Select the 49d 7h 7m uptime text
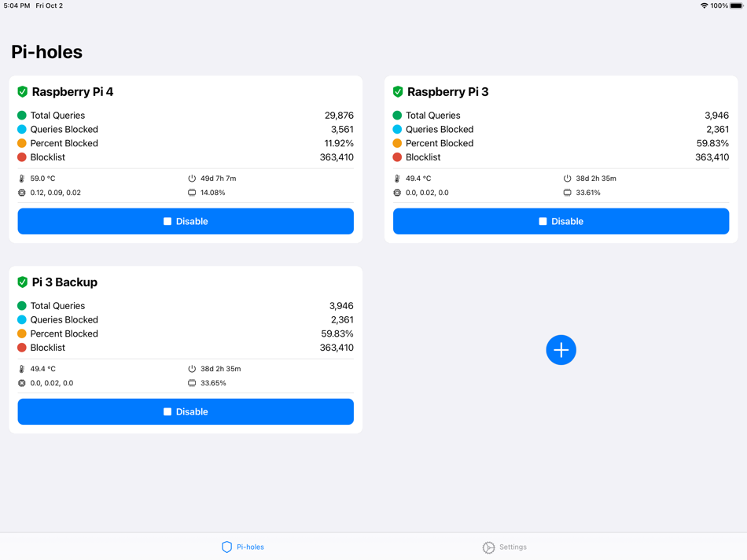Image resolution: width=747 pixels, height=560 pixels. click(x=218, y=179)
